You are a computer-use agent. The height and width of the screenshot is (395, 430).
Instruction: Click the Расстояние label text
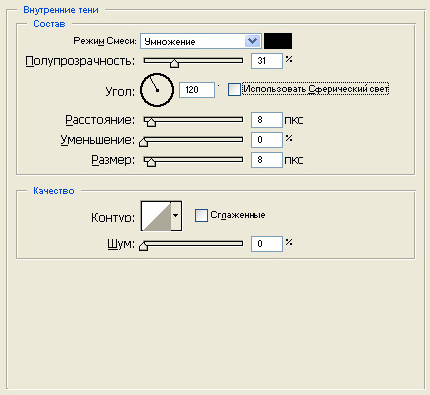(100, 120)
